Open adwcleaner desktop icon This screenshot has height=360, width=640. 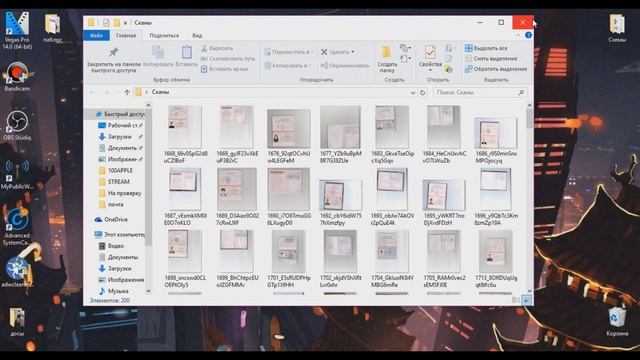click(17, 271)
